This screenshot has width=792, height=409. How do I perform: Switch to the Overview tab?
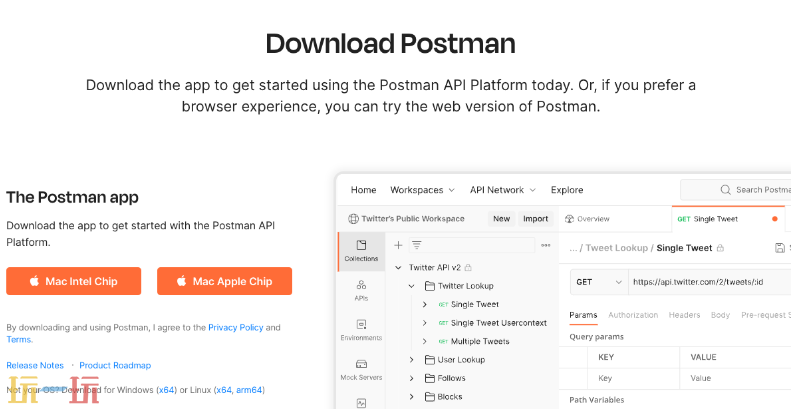587,219
